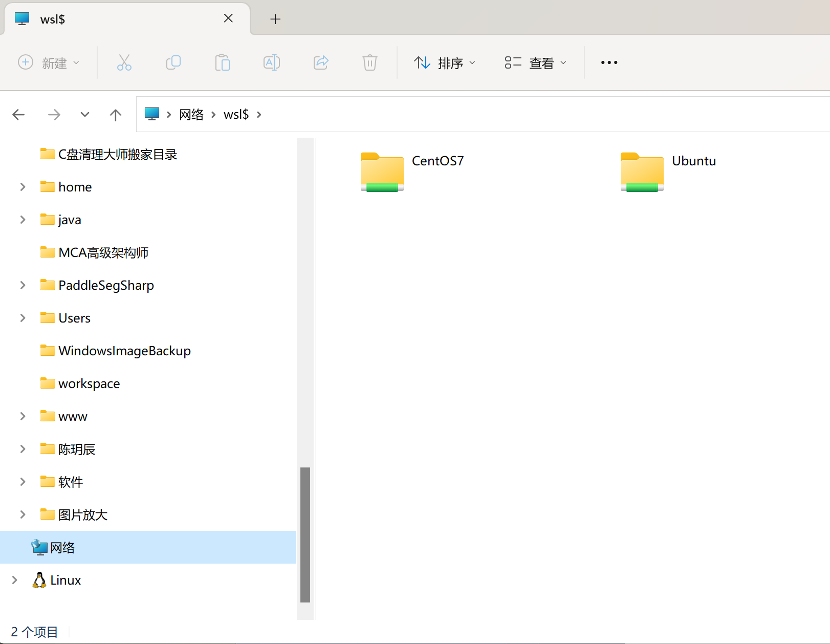This screenshot has width=830, height=644.
Task: Click 网络 in the breadcrumb path
Action: coord(191,115)
